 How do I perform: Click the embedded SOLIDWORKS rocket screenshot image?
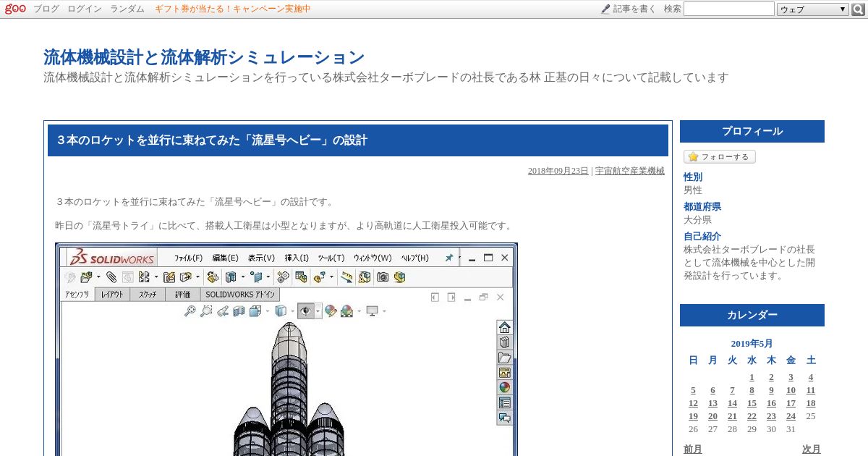click(x=286, y=349)
